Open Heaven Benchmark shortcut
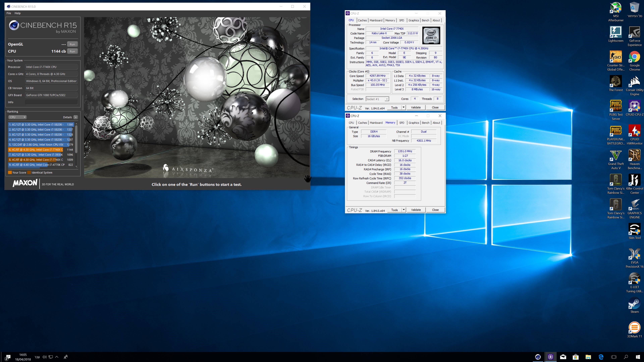 click(634, 159)
